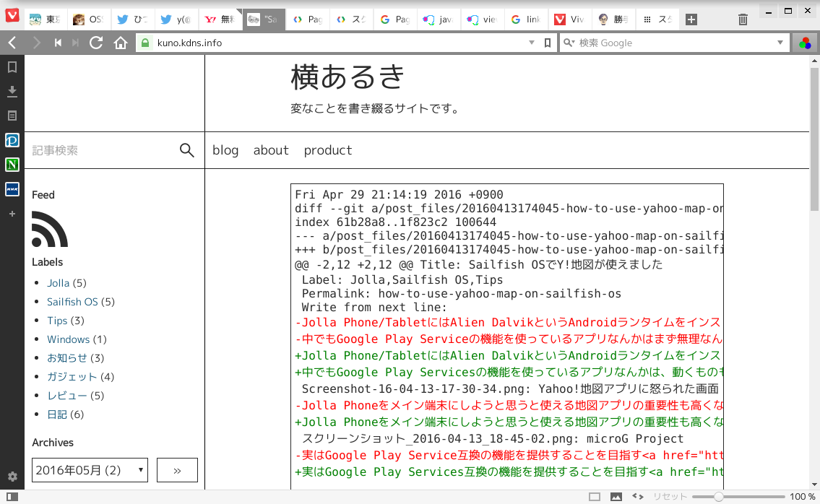Open the Notes panel in sidebar
Viewport: 820px width, 504px height.
(12, 116)
